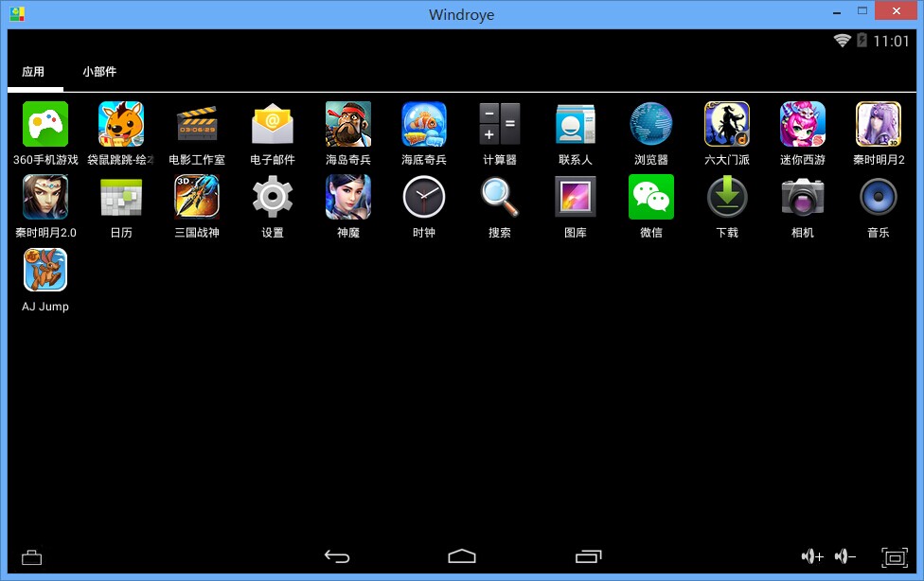Viewport: 924px width, 581px height.
Task: Launch 秦时明月2 game
Action: [x=878, y=124]
